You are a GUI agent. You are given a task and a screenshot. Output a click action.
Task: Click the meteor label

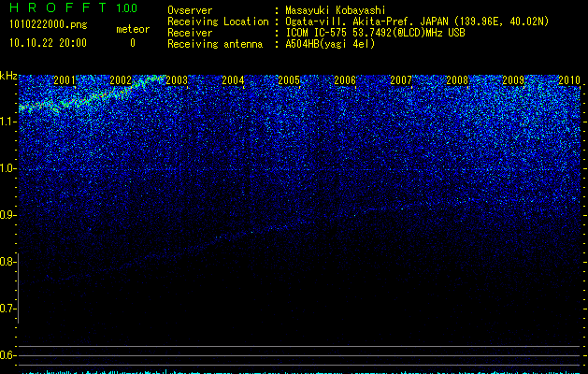pos(133,29)
